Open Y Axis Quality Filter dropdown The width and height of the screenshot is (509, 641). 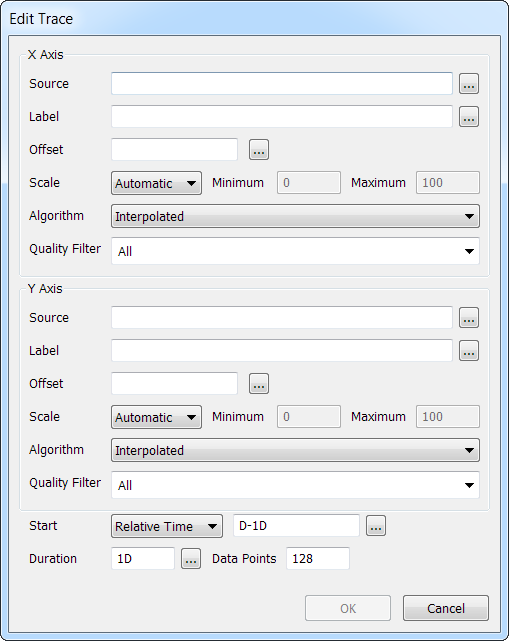[x=295, y=485]
